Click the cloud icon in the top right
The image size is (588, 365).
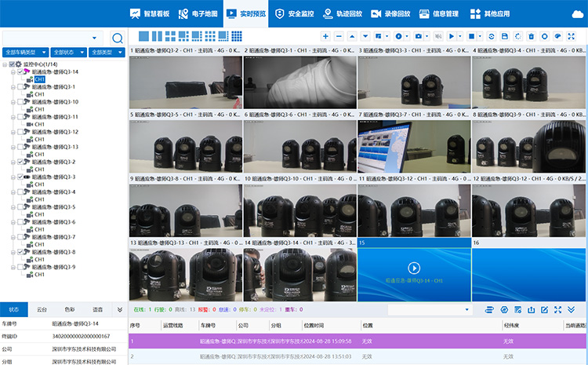[577, 13]
